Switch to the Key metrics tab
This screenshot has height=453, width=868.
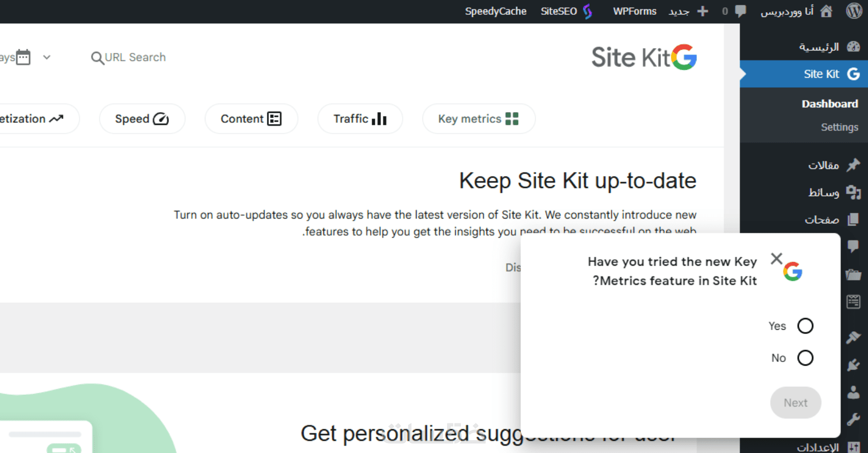[478, 119]
